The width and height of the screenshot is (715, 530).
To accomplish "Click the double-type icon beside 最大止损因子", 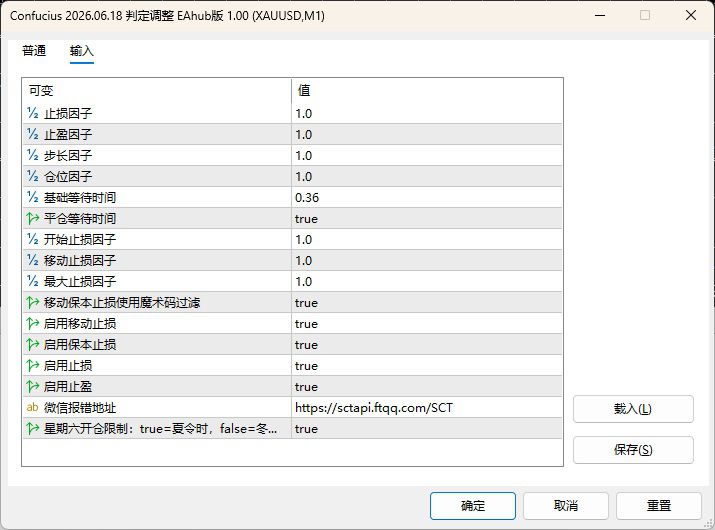I will [x=32, y=281].
